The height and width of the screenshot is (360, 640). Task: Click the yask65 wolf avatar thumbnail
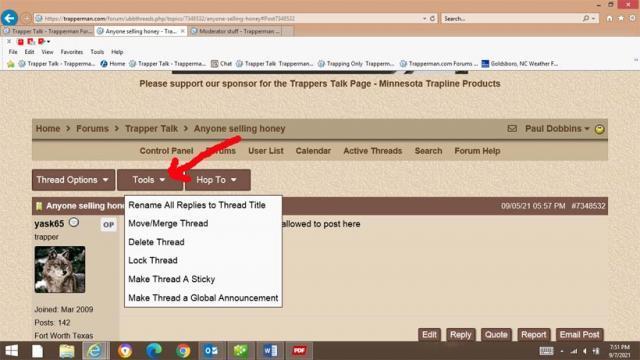pos(60,269)
